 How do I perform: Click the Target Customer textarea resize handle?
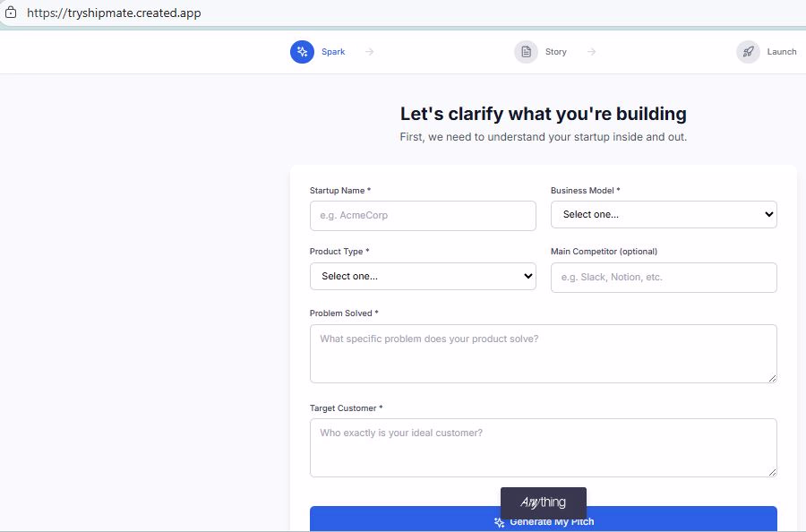(x=771, y=471)
